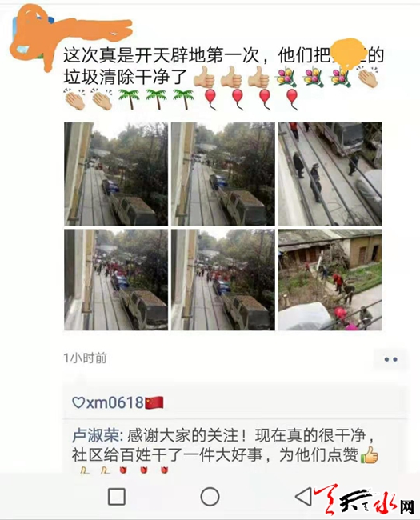The image size is (420, 520).
Task: View the bottom-right photo of yard cleanup
Action: (x=330, y=279)
